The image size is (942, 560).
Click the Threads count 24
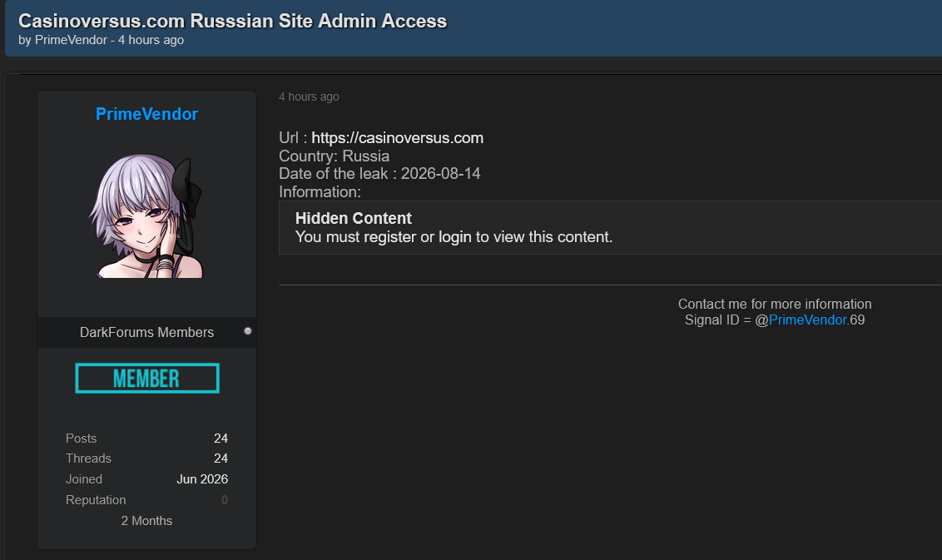click(x=221, y=458)
